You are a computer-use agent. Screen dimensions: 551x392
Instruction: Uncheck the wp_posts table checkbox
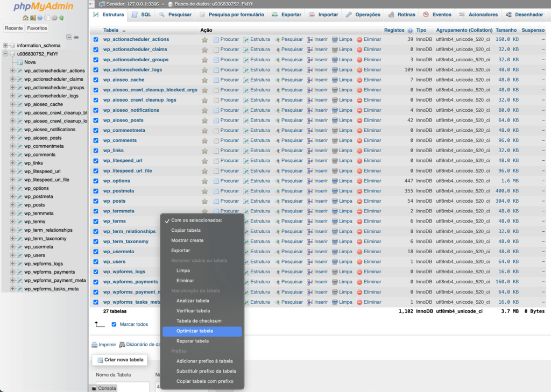pyautogui.click(x=96, y=201)
